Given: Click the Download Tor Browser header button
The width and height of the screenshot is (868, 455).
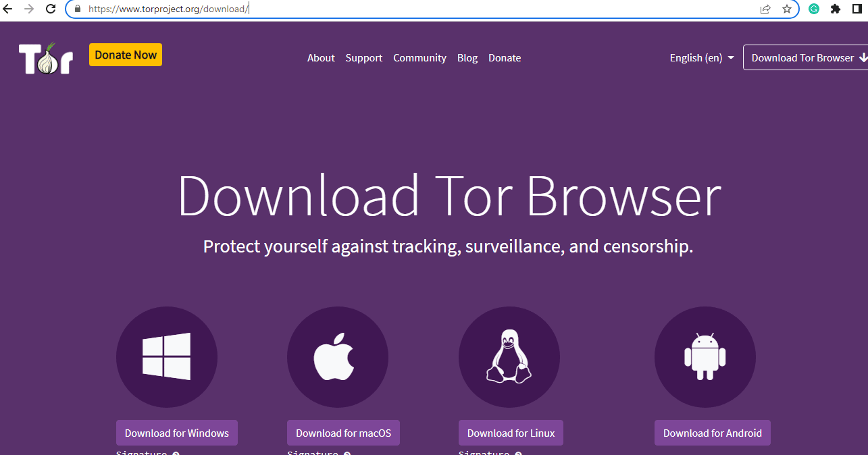Looking at the screenshot, I should pos(805,57).
